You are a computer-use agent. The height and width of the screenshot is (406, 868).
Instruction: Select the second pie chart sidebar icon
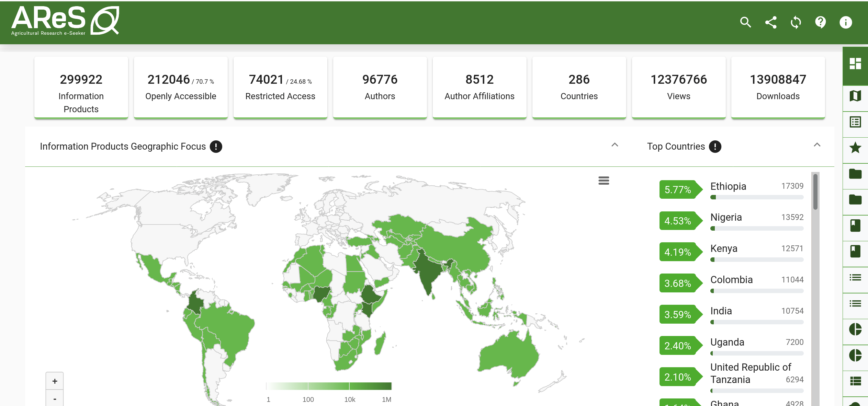click(855, 355)
